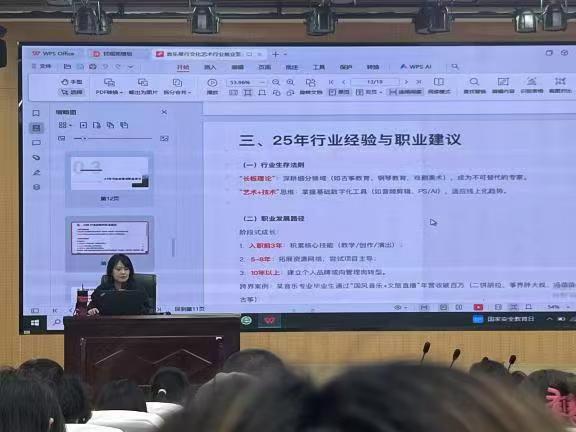Image resolution: width=576 pixels, height=432 pixels.
Task: Open the reading mode book icon
Action: (x=439, y=82)
